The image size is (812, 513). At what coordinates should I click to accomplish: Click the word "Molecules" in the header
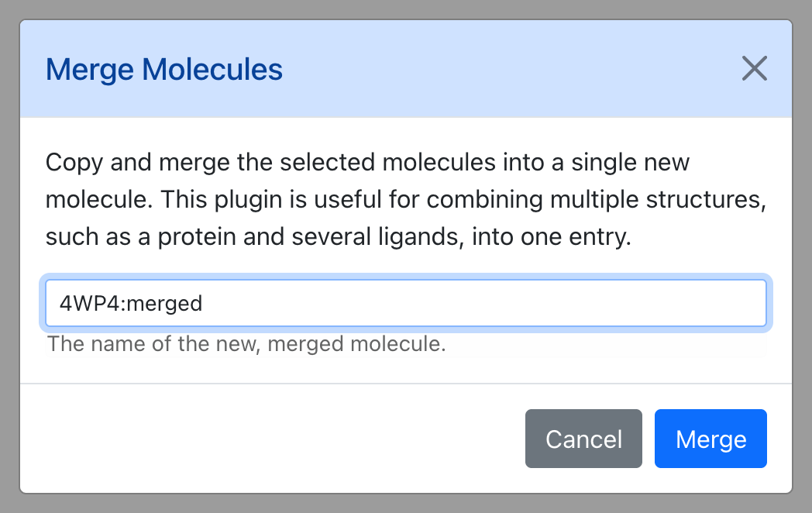point(212,70)
